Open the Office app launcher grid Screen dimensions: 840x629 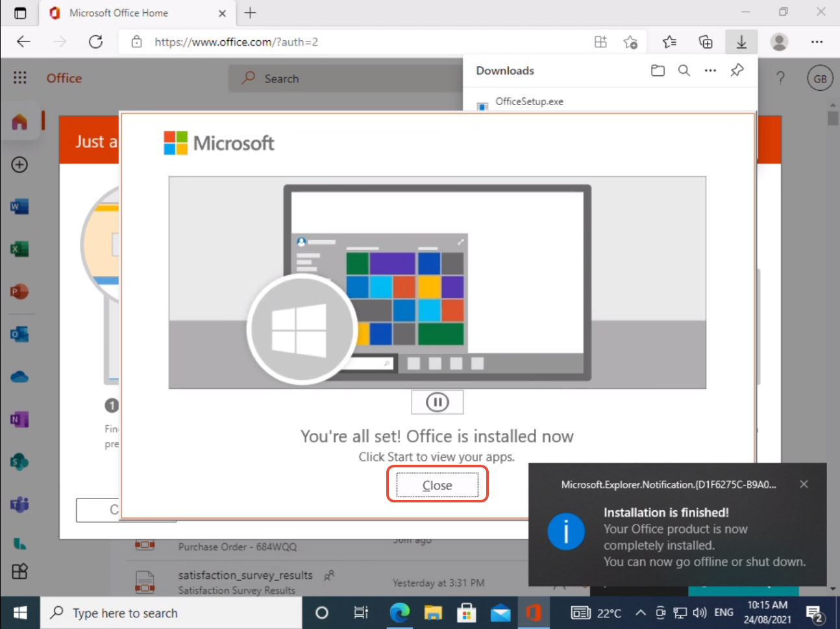(x=20, y=78)
